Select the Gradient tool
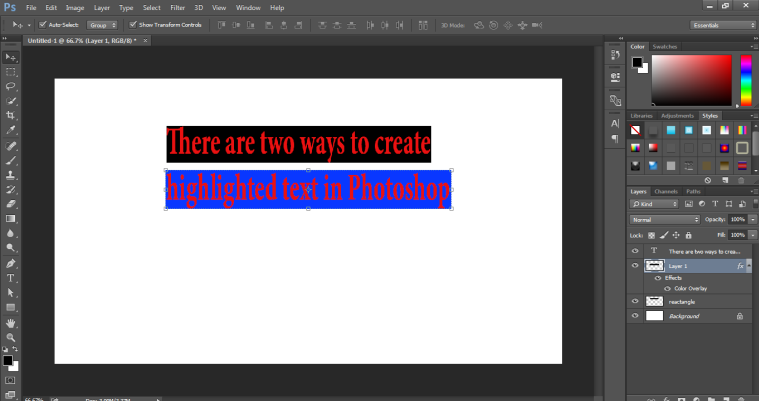 click(11, 219)
